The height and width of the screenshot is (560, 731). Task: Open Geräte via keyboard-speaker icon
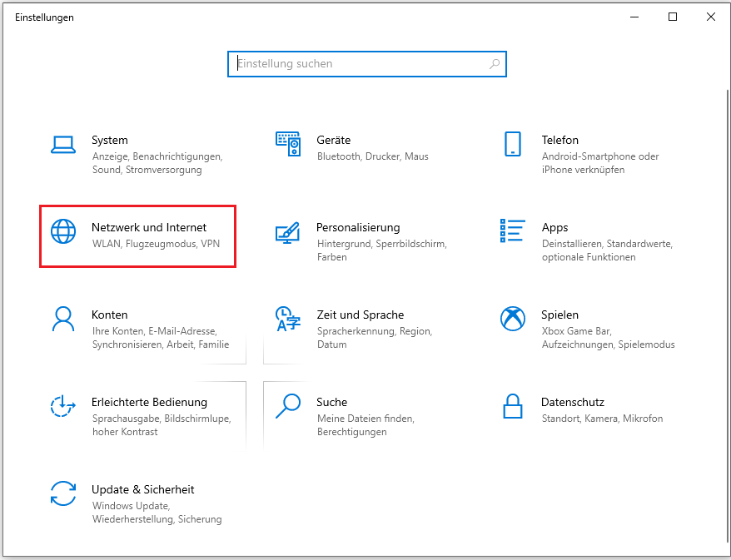coord(287,144)
